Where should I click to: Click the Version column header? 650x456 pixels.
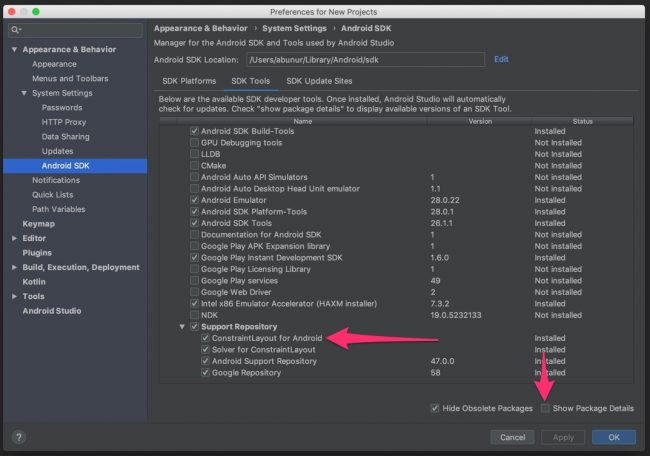click(480, 121)
